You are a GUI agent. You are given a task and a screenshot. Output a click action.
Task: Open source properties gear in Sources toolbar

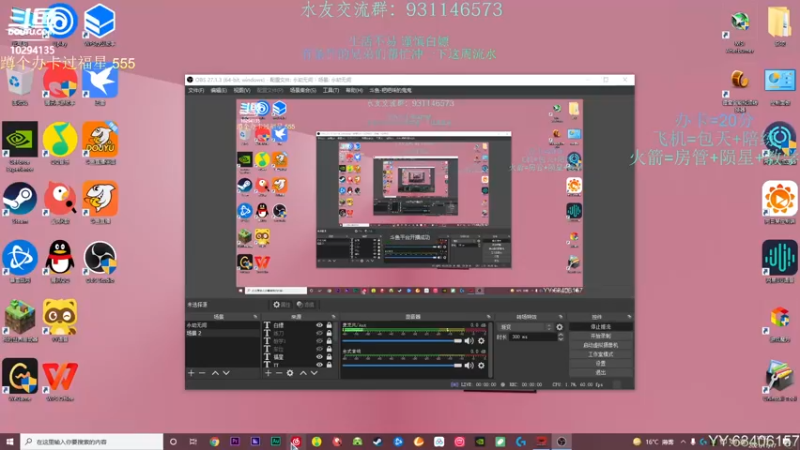290,373
